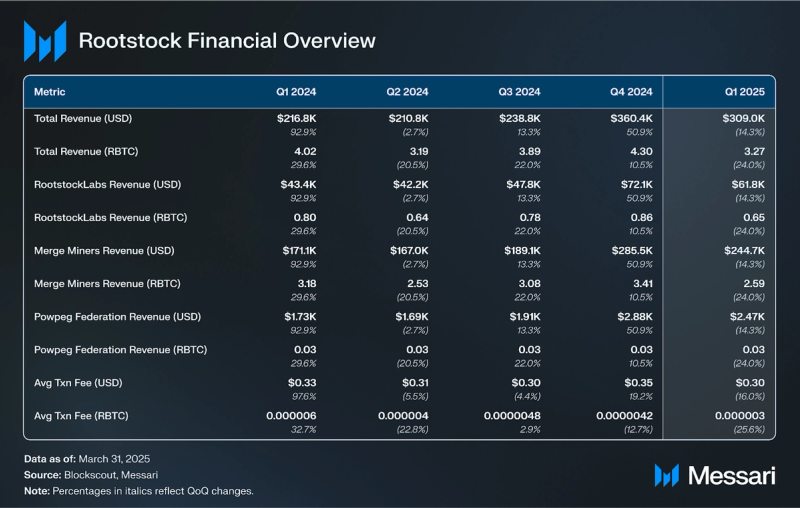Screen dimensions: 800x508
Task: Click the $309.0K Q1 2025 total revenue value
Action: pyautogui.click(x=743, y=118)
